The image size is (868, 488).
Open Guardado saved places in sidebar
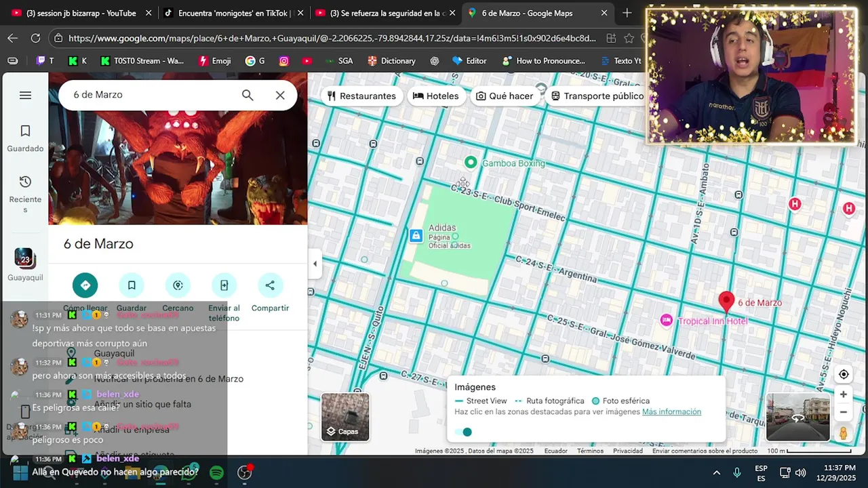click(x=25, y=139)
